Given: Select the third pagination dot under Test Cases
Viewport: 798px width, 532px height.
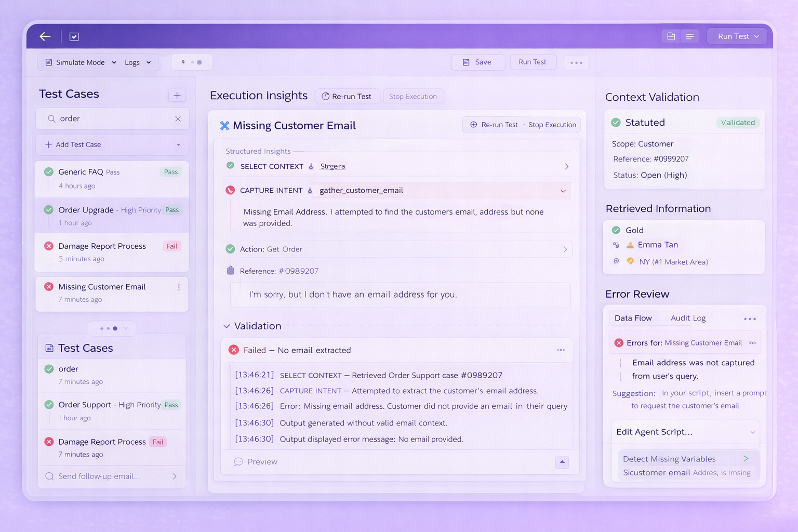Looking at the screenshot, I should (x=116, y=328).
